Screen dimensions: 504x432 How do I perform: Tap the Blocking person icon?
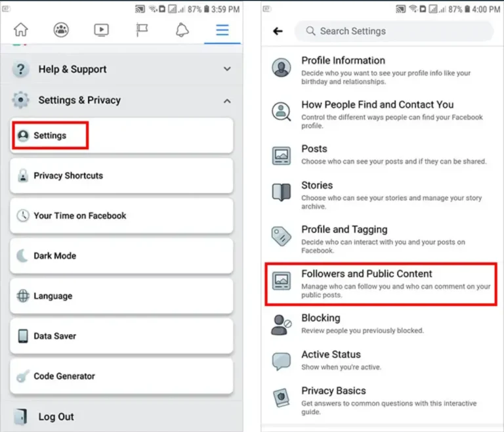[x=282, y=325]
